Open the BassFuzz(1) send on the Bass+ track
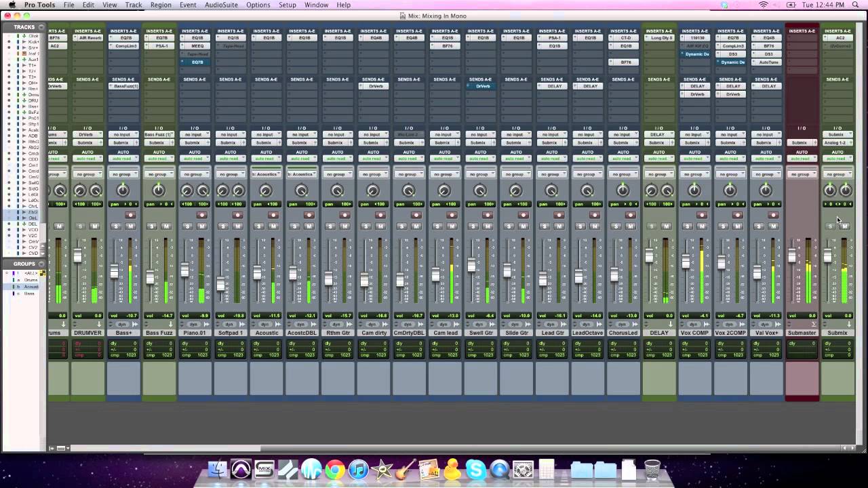 coord(123,86)
